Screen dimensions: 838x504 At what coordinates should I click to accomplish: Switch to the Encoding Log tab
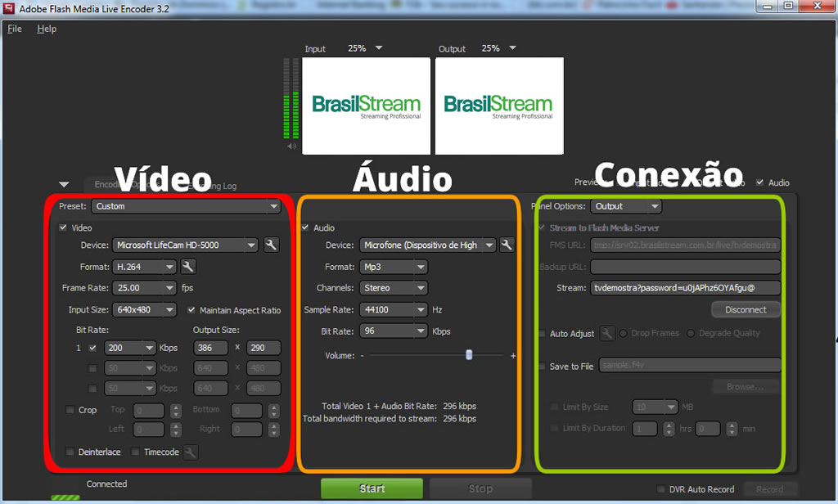(x=214, y=186)
